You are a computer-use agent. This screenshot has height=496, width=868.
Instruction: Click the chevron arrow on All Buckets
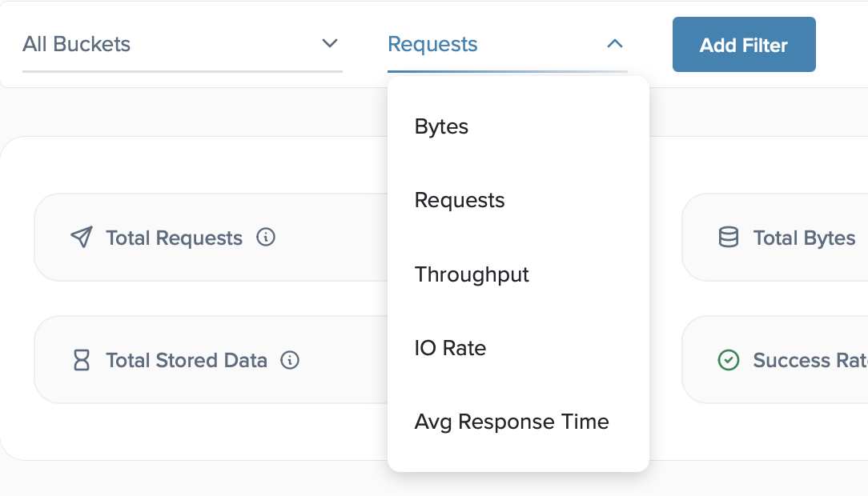tap(330, 44)
